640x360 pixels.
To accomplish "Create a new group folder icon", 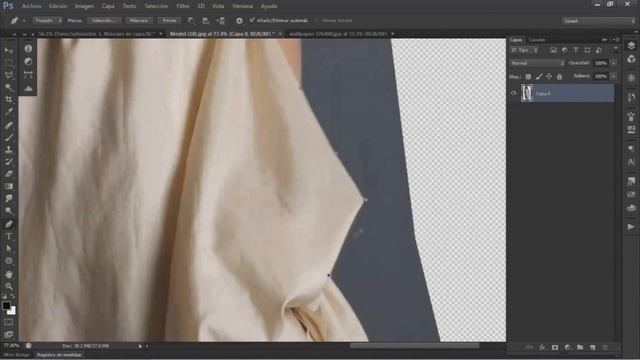I will (580, 347).
